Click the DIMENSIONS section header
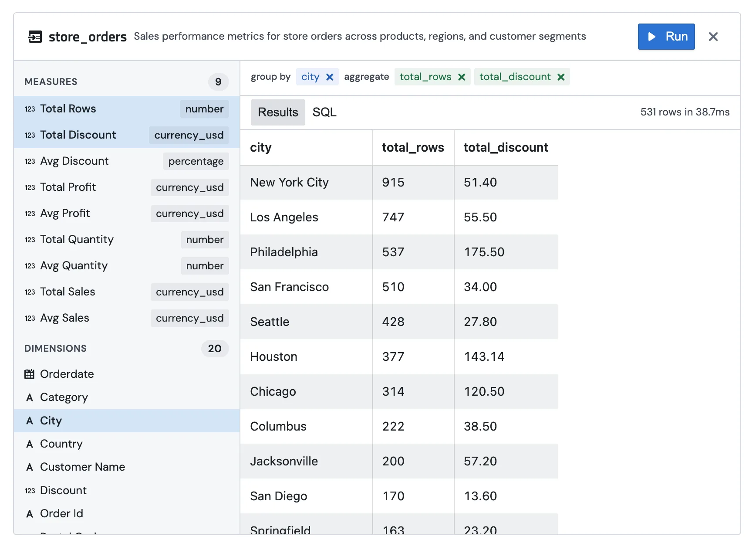Viewport: 756px width, 543px height. click(56, 349)
